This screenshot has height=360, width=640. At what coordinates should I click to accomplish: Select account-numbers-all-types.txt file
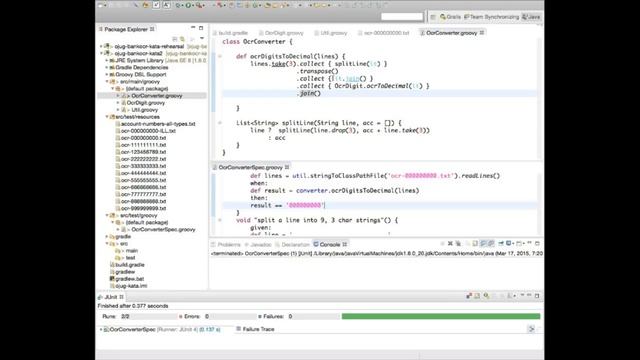click(x=158, y=124)
